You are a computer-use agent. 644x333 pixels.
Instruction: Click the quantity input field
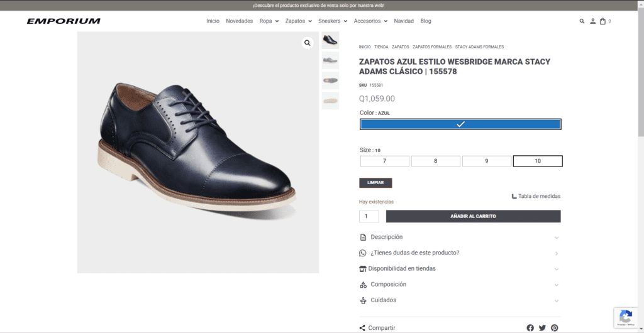click(x=369, y=217)
